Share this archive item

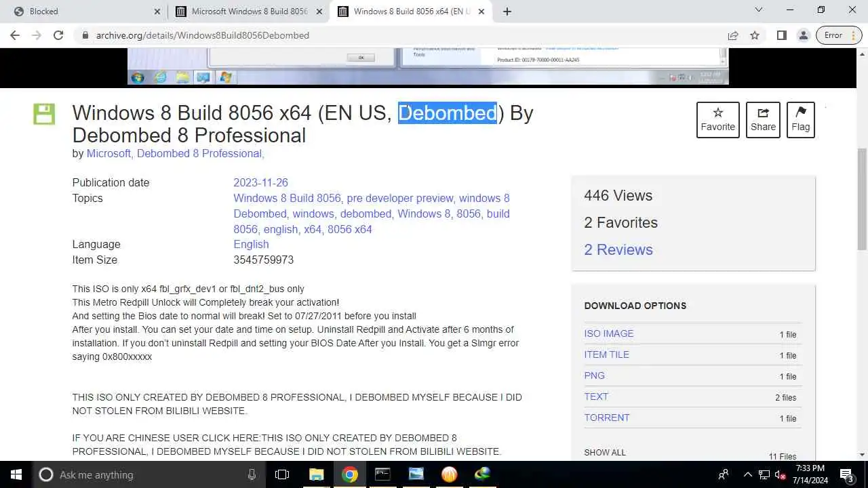[763, 119]
